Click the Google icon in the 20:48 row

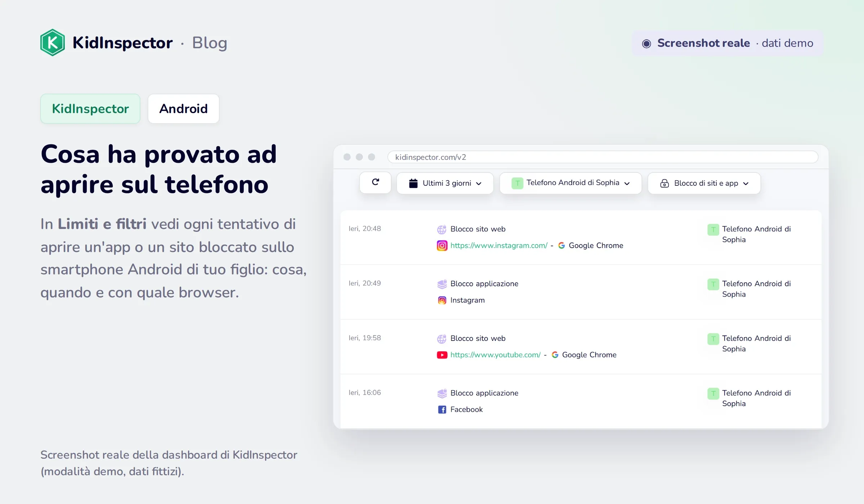click(561, 246)
